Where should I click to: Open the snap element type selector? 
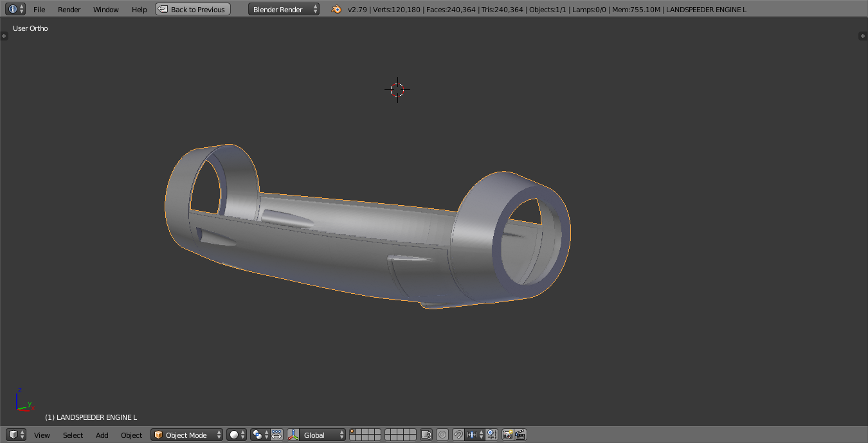click(475, 435)
